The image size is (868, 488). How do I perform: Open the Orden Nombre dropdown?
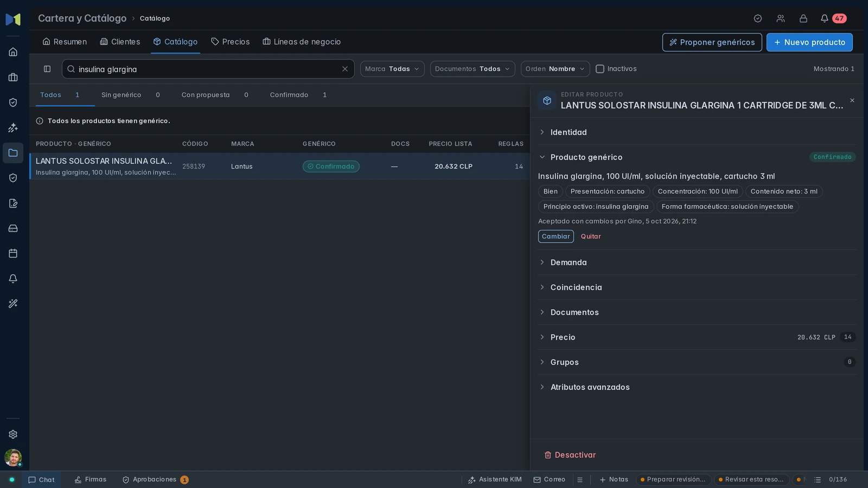tap(555, 69)
